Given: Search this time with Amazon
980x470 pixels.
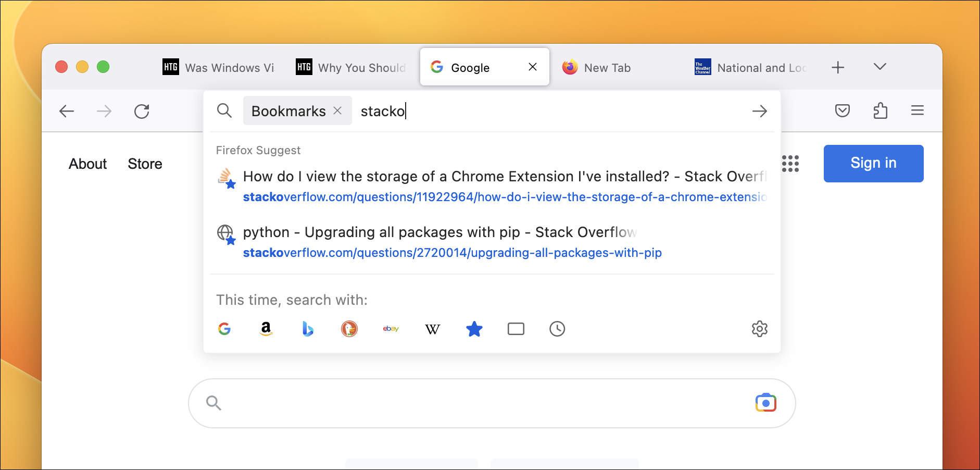Looking at the screenshot, I should click(x=266, y=329).
